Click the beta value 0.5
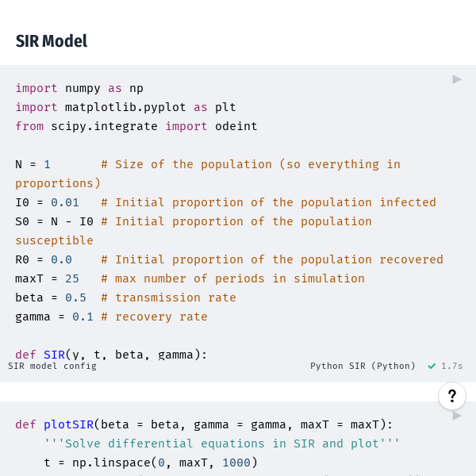The height and width of the screenshot is (476, 476). (x=75, y=297)
